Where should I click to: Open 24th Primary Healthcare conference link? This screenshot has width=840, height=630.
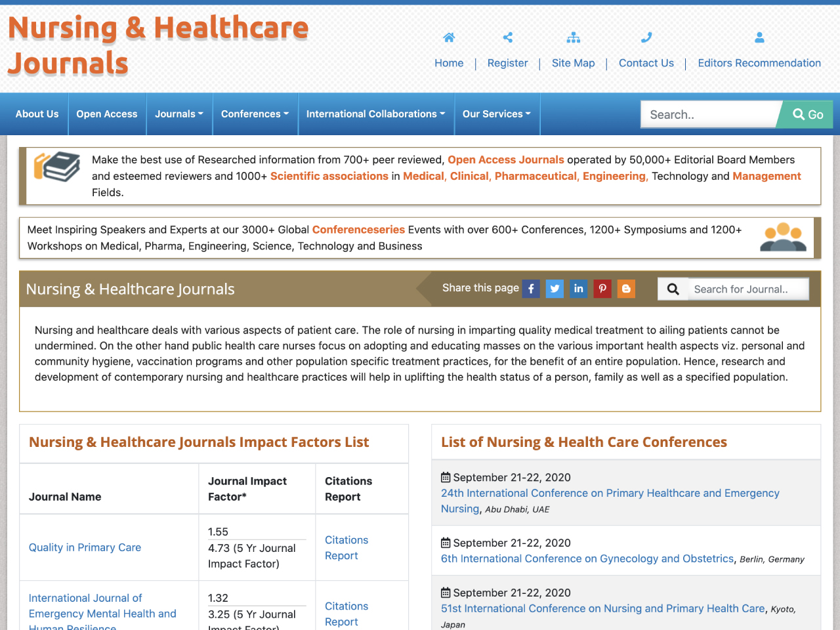click(x=610, y=501)
